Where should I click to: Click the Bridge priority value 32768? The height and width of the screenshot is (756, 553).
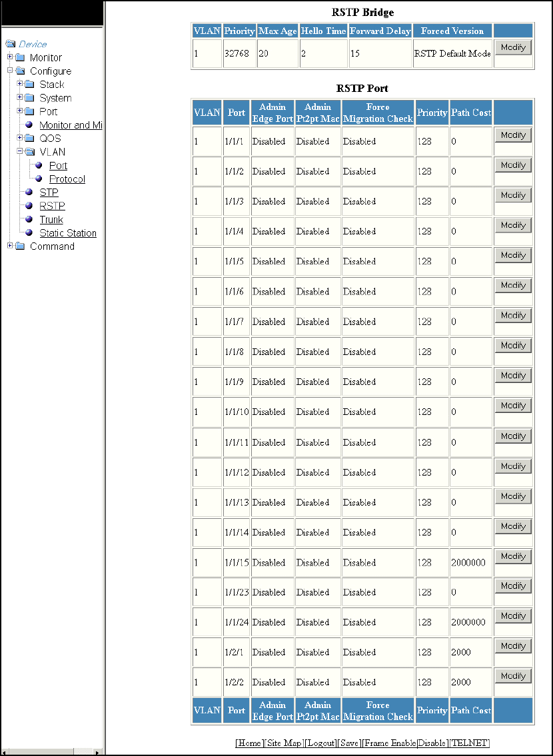pyautogui.click(x=237, y=53)
